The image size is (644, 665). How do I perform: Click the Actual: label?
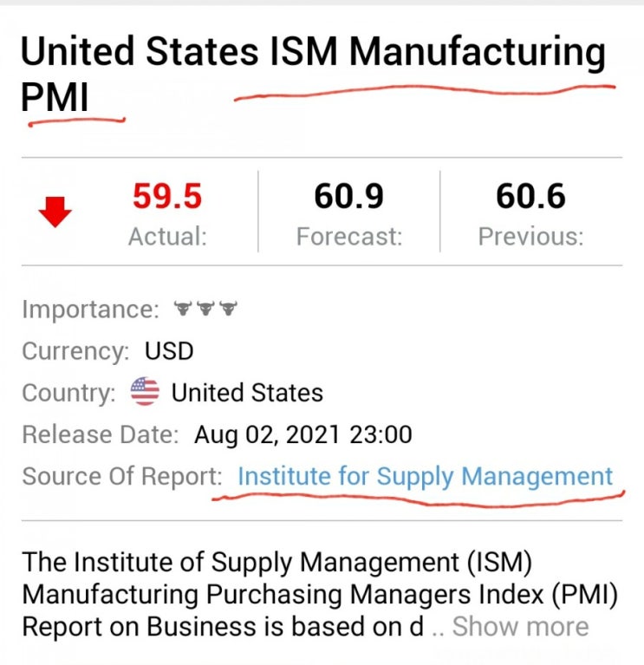click(x=167, y=236)
